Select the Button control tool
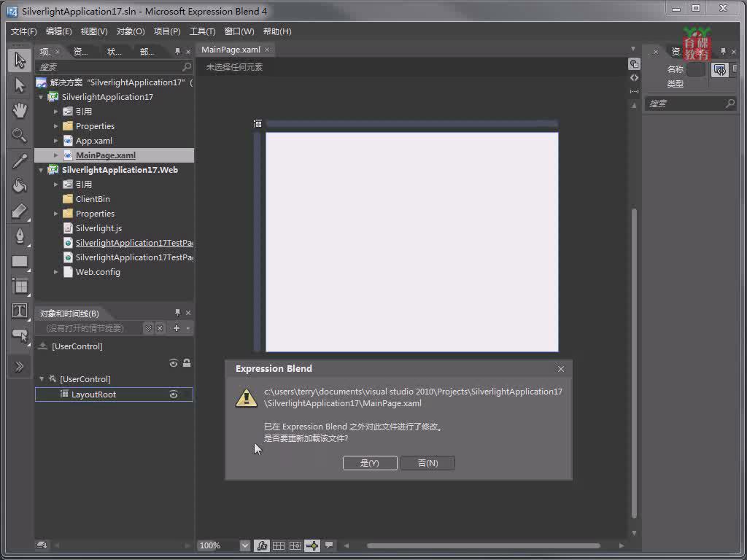The image size is (747, 560). (20, 335)
